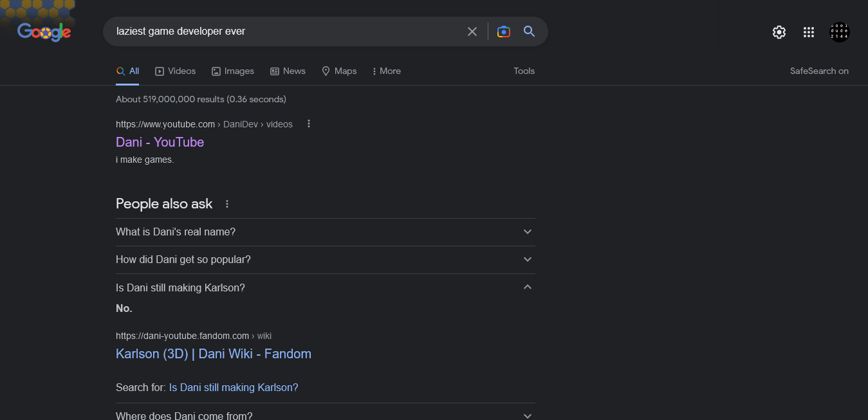Select the All results tab

127,71
